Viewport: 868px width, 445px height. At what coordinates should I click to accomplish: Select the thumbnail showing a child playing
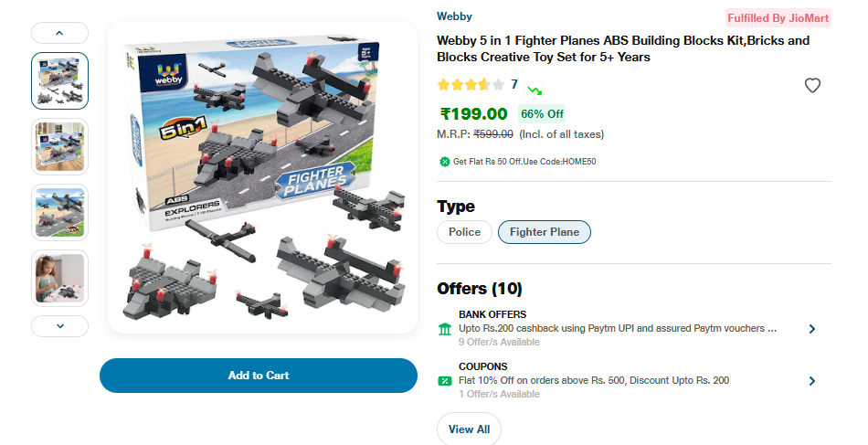point(60,278)
